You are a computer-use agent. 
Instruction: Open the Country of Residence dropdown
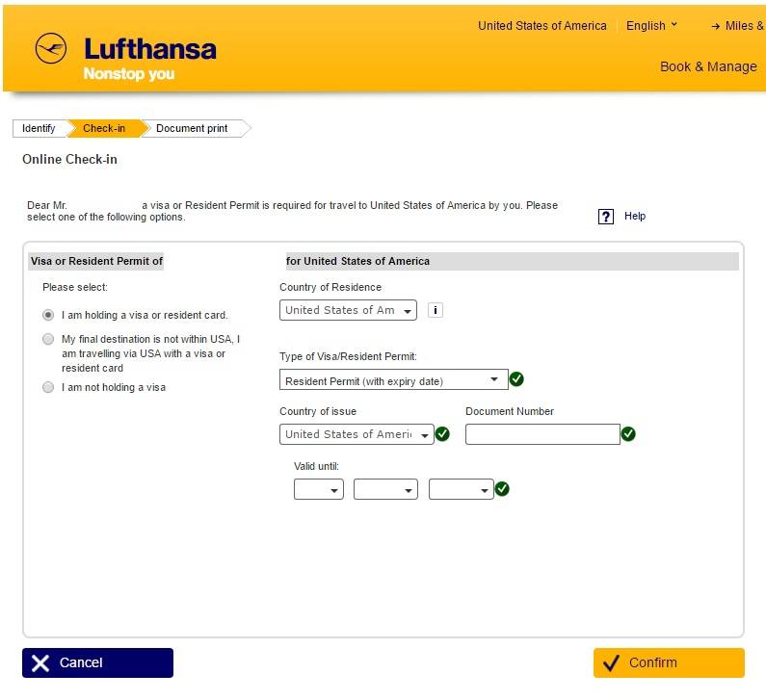(x=348, y=310)
